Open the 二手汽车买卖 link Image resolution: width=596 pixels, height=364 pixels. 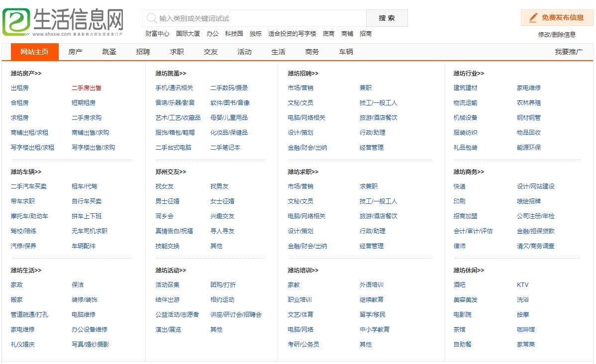(28, 186)
